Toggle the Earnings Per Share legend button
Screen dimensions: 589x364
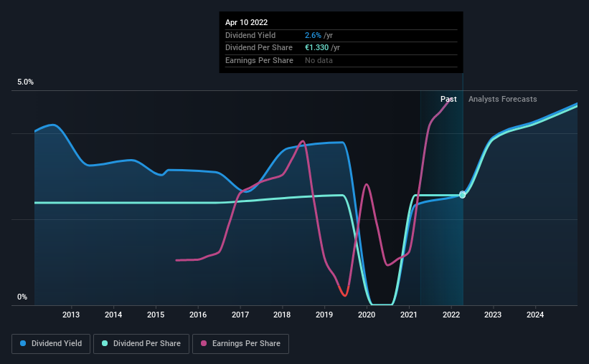[240, 344]
